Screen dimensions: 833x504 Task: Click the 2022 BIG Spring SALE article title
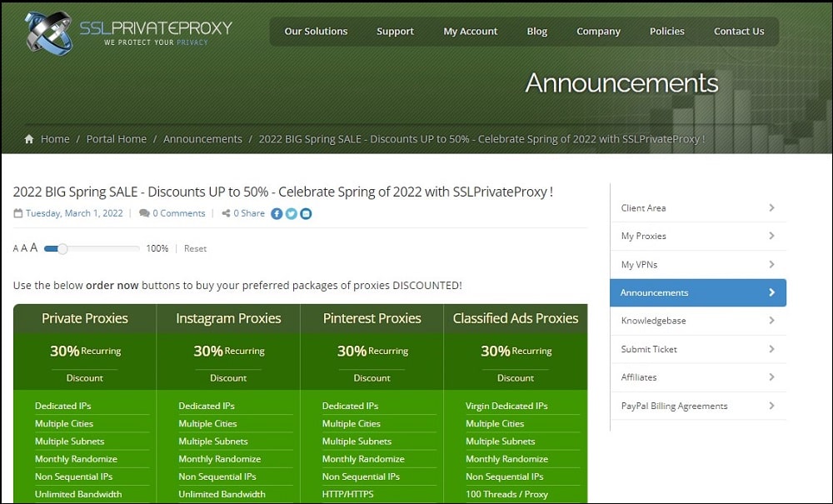tap(283, 192)
